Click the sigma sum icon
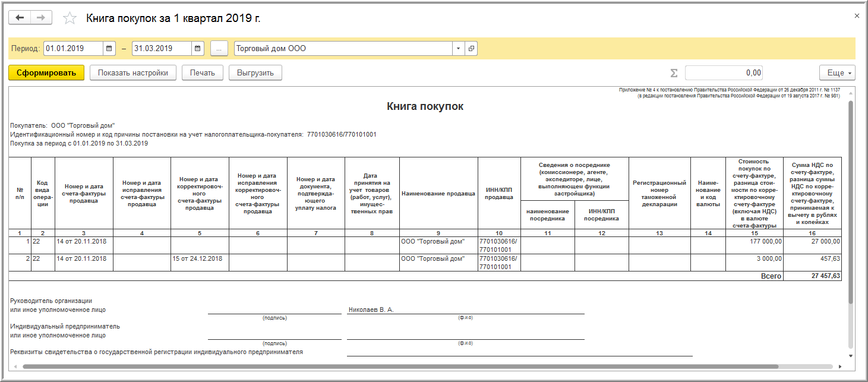868x382 pixels. click(x=674, y=72)
